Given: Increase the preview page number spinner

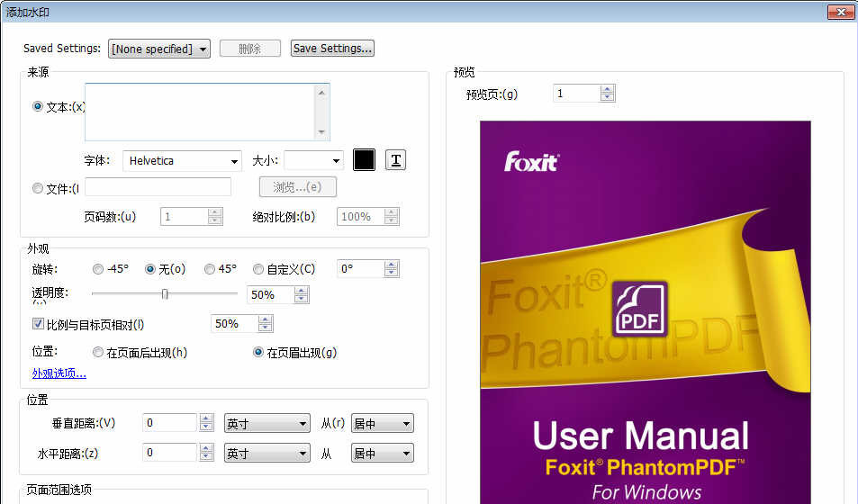Looking at the screenshot, I should pyautogui.click(x=608, y=89).
